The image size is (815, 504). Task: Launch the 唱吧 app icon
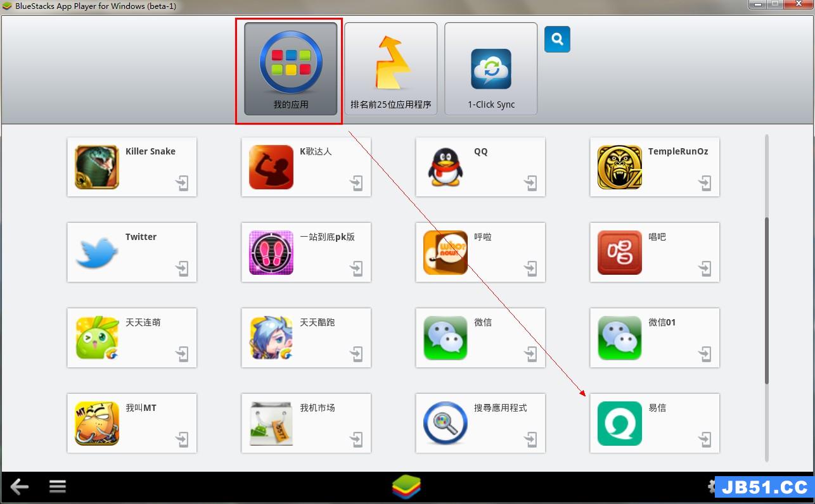click(x=620, y=253)
